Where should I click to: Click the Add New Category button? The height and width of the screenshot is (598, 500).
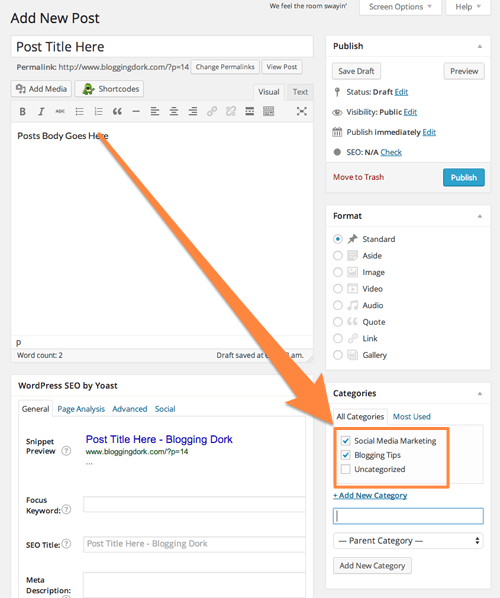[x=372, y=566]
